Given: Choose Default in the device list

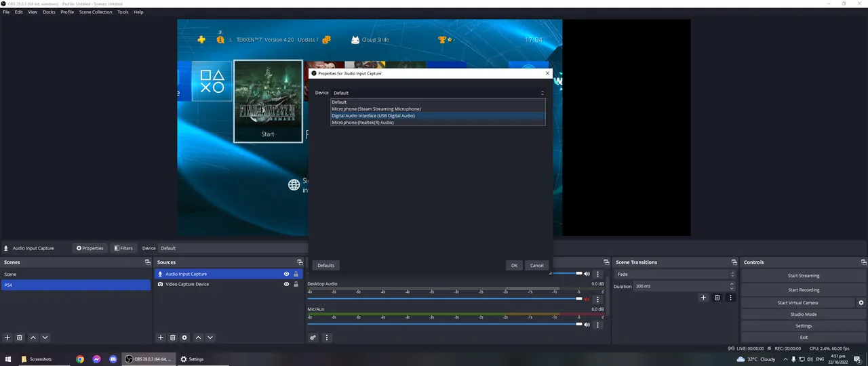Looking at the screenshot, I should point(438,102).
